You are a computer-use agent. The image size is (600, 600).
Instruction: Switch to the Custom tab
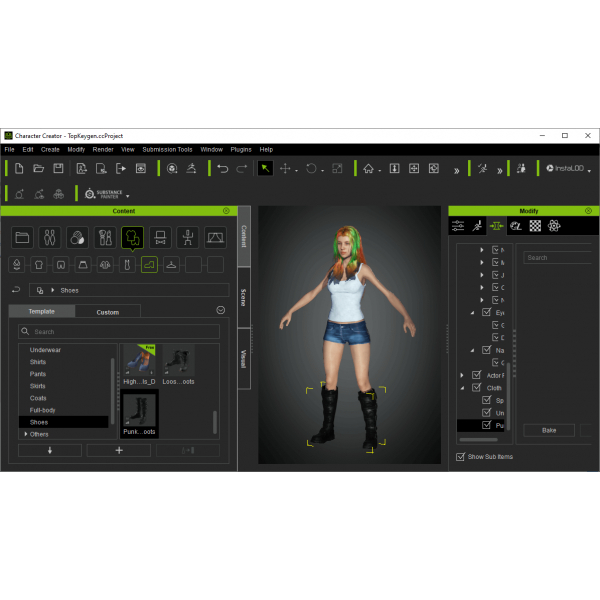(x=107, y=312)
